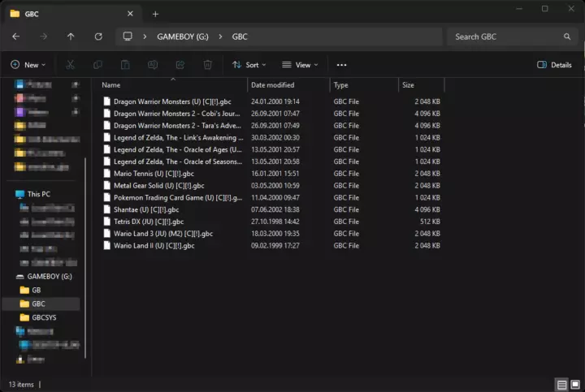Sort by Date modified column header
Screen dimensions: 585x392
(273, 85)
